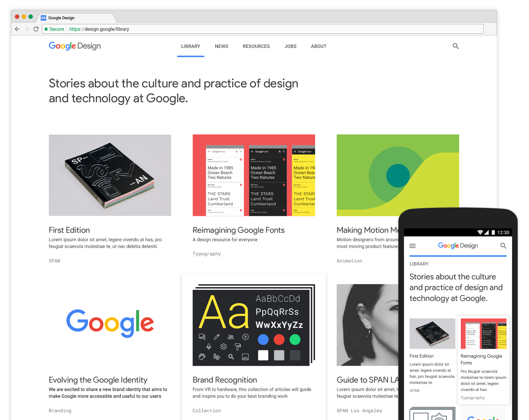Image resolution: width=529 pixels, height=420 pixels.
Task: Reload the page with the refresh icon
Action: point(36,29)
